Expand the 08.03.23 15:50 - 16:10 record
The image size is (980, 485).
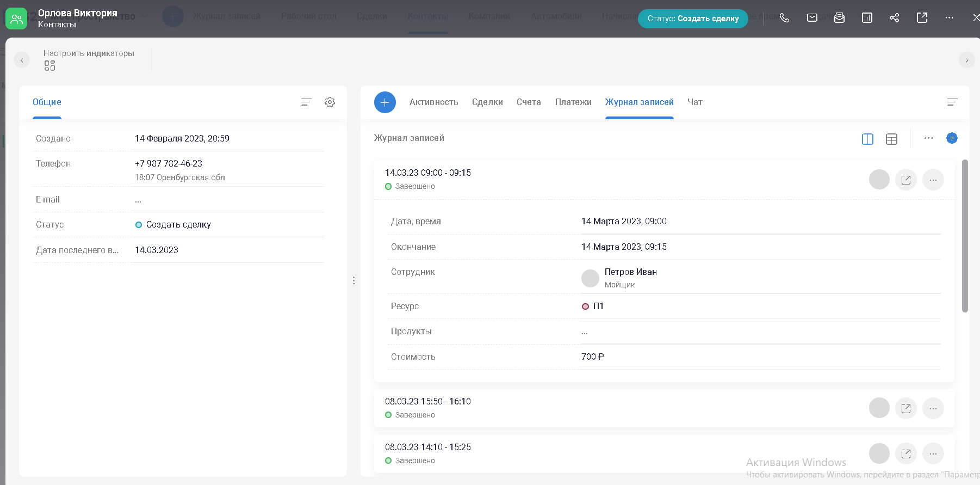(x=427, y=402)
